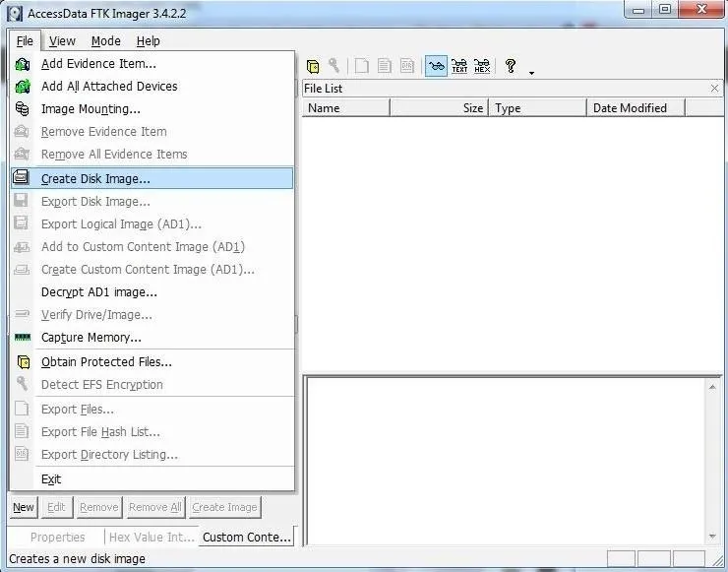Image resolution: width=728 pixels, height=572 pixels.
Task: Click the Capture Memory chip icon
Action: (x=23, y=338)
